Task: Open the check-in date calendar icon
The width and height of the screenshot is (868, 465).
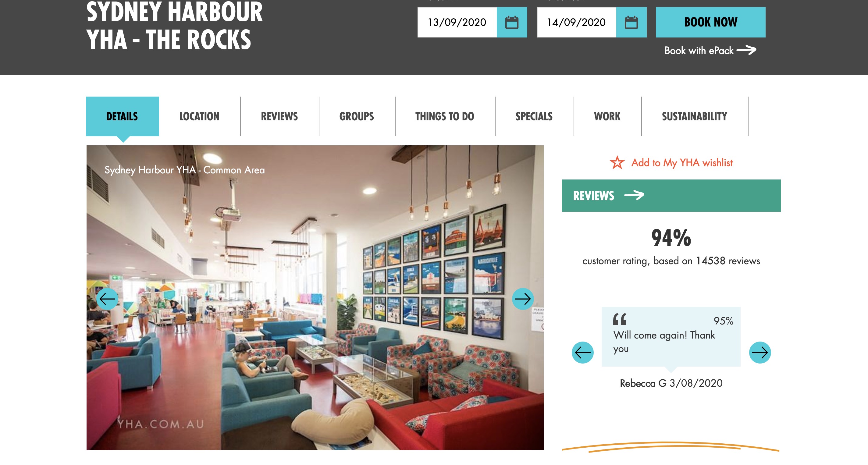Action: 511,22
